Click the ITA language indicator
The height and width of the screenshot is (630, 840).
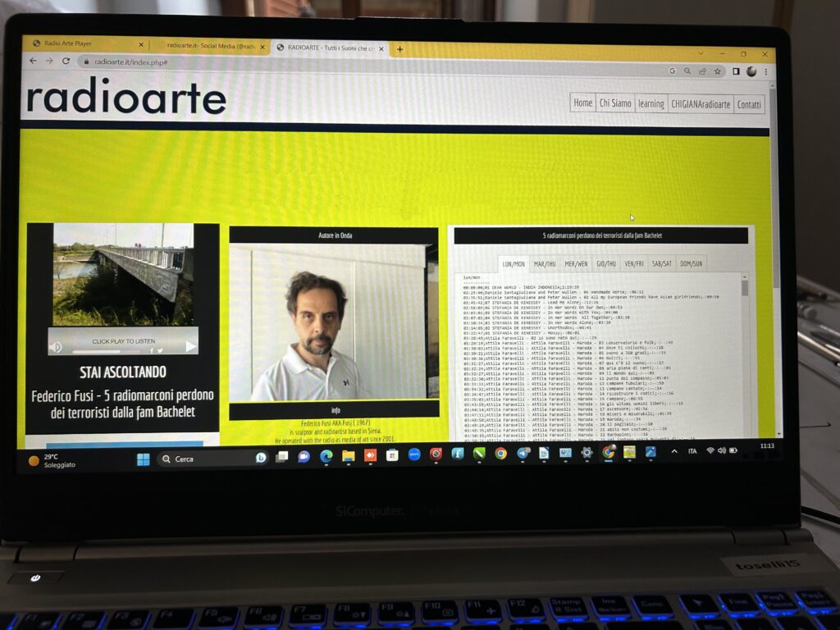[x=692, y=451]
